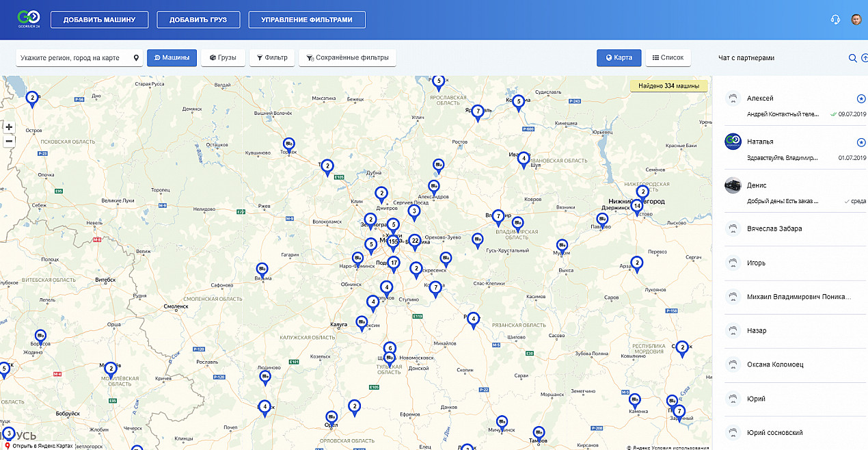Select the truck marker at Павлово
868x450 pixels.
[x=601, y=221]
